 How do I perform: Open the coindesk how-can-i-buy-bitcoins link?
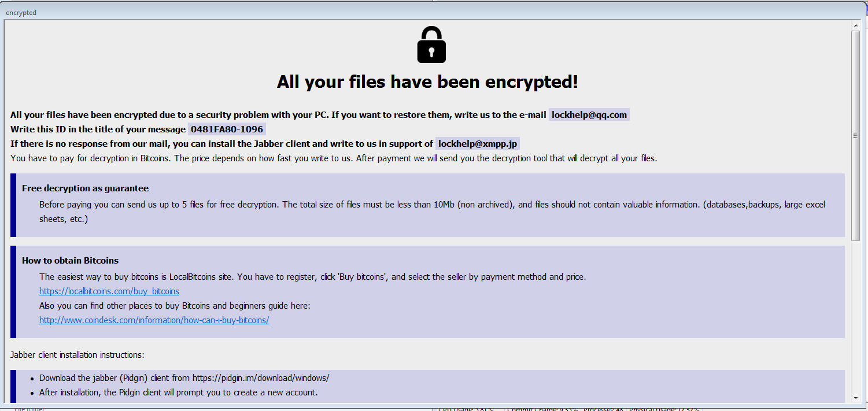[154, 320]
